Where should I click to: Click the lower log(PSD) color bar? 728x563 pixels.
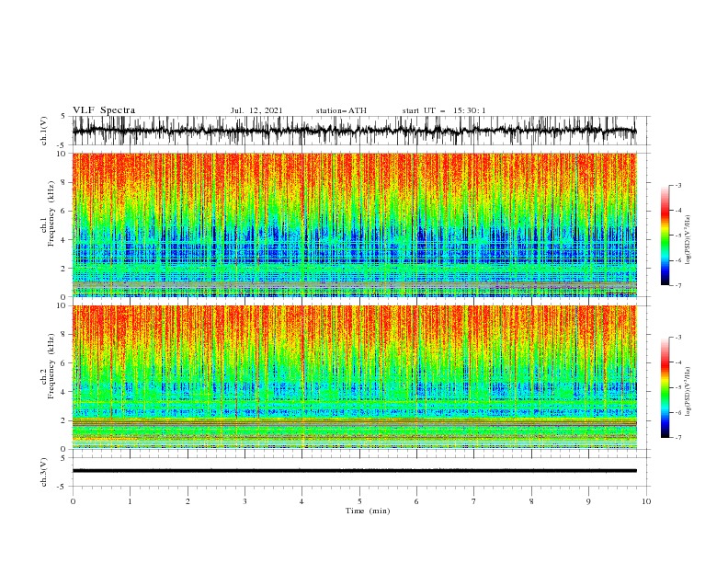coord(665,387)
